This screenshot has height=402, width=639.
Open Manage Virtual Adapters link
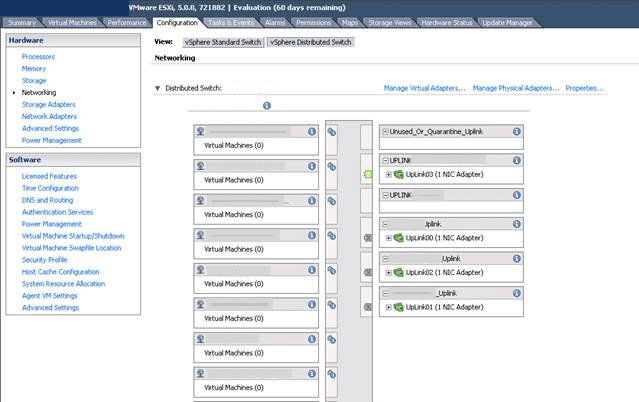[424, 88]
